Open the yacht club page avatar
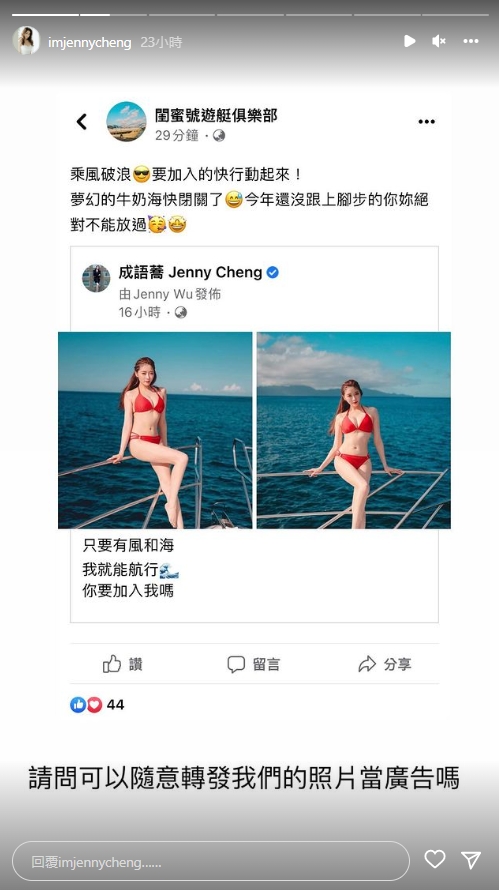499x890 pixels. pos(127,121)
